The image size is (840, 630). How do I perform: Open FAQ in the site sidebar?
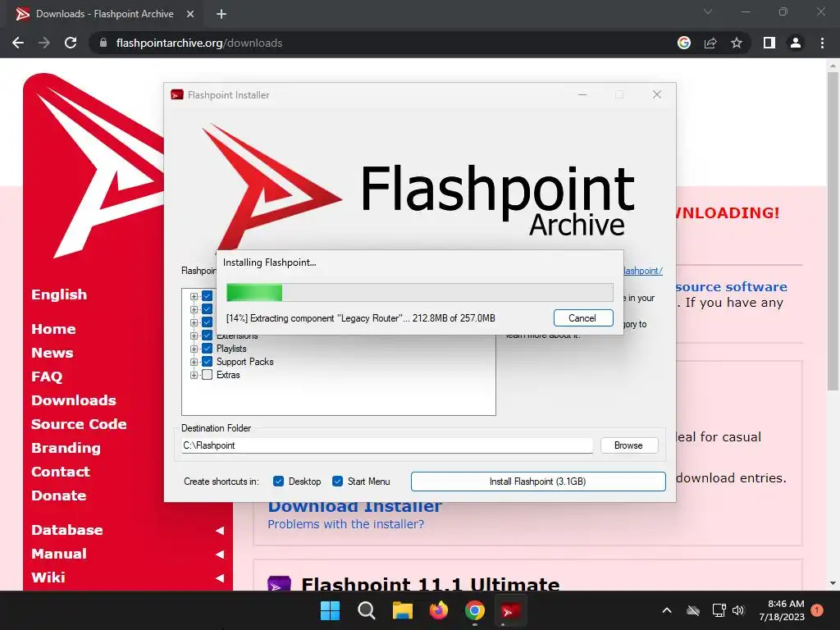click(x=47, y=377)
